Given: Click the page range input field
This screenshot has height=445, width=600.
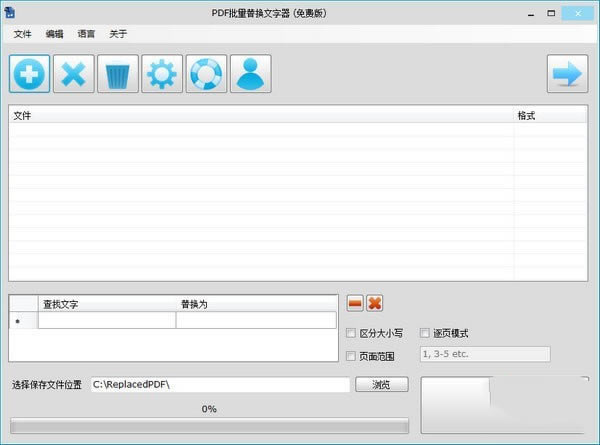Looking at the screenshot, I should pyautogui.click(x=485, y=354).
